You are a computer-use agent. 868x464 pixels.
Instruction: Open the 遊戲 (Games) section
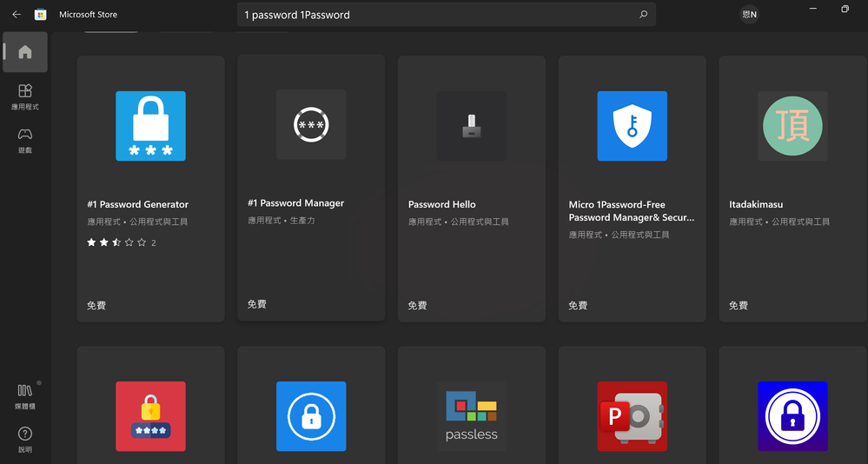coord(25,139)
